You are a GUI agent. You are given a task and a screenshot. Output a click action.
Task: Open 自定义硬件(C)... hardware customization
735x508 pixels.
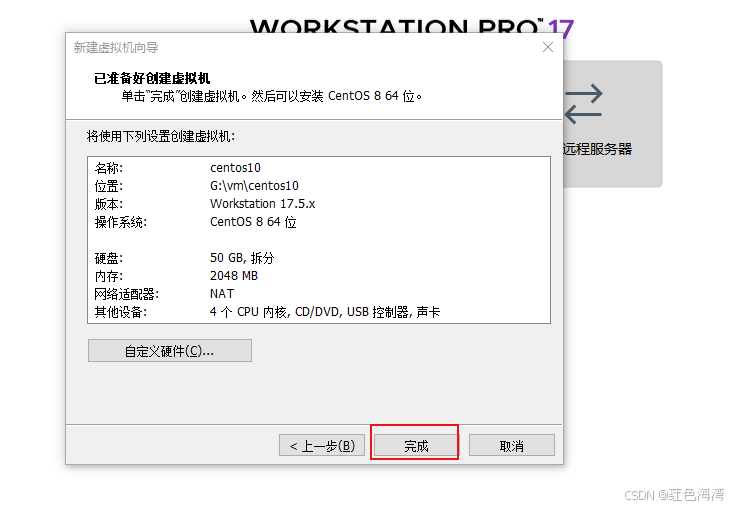click(x=170, y=351)
